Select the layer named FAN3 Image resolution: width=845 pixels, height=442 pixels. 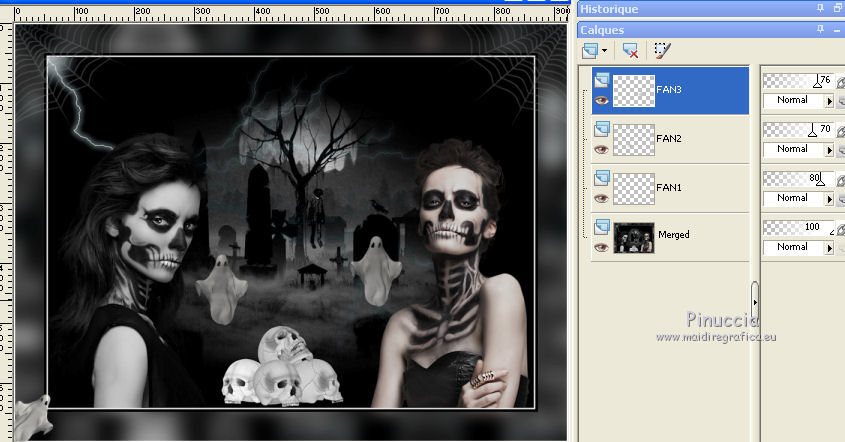[x=669, y=89]
